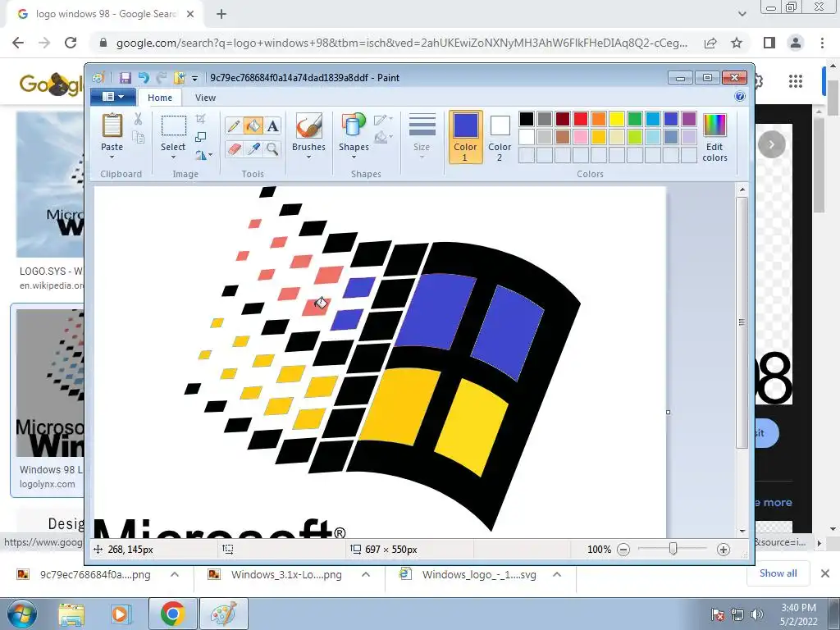The width and height of the screenshot is (840, 630).
Task: Click the Undo arrow in Paint title bar
Action: pyautogui.click(x=143, y=78)
